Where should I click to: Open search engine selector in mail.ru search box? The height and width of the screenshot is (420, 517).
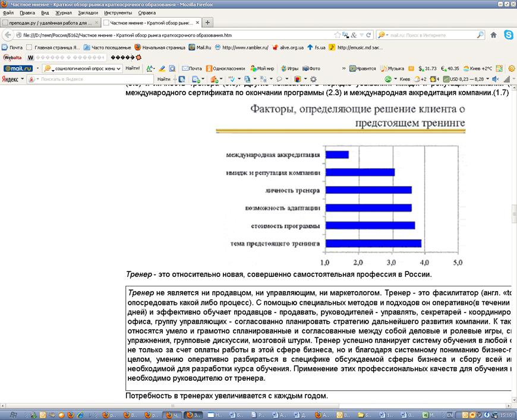383,35
